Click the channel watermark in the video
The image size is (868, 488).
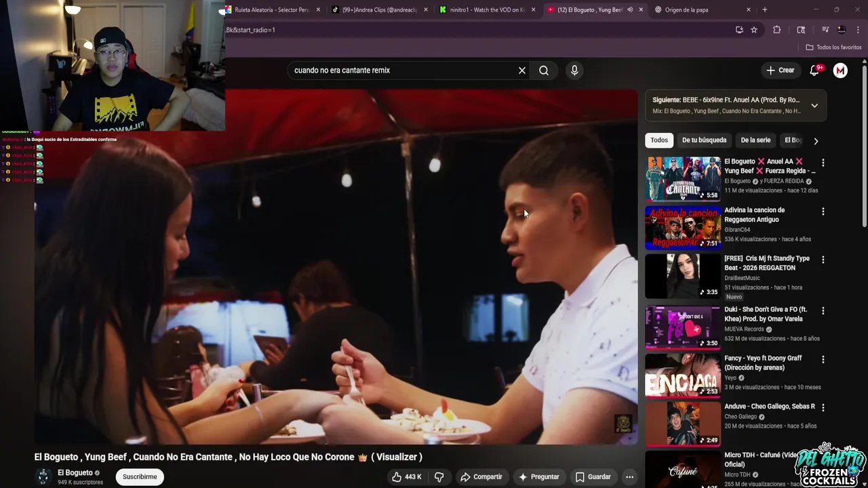point(623,424)
